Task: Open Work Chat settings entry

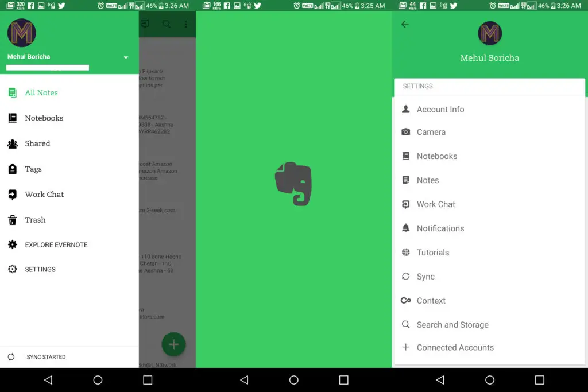Action: [490, 204]
